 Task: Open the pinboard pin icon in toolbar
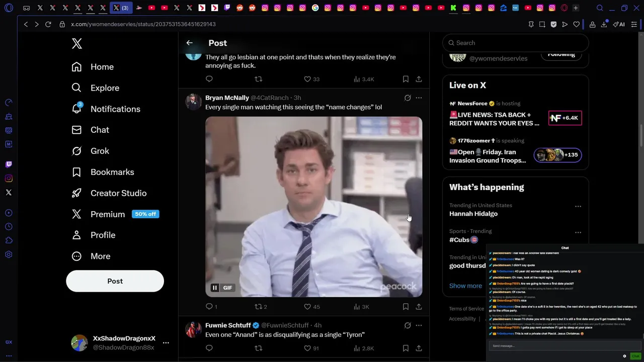[531, 24]
